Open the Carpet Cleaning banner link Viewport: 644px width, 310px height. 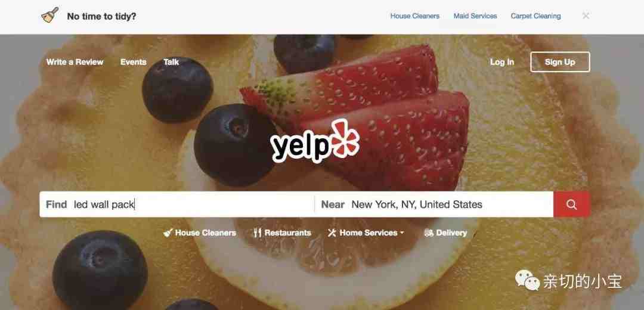coord(535,16)
